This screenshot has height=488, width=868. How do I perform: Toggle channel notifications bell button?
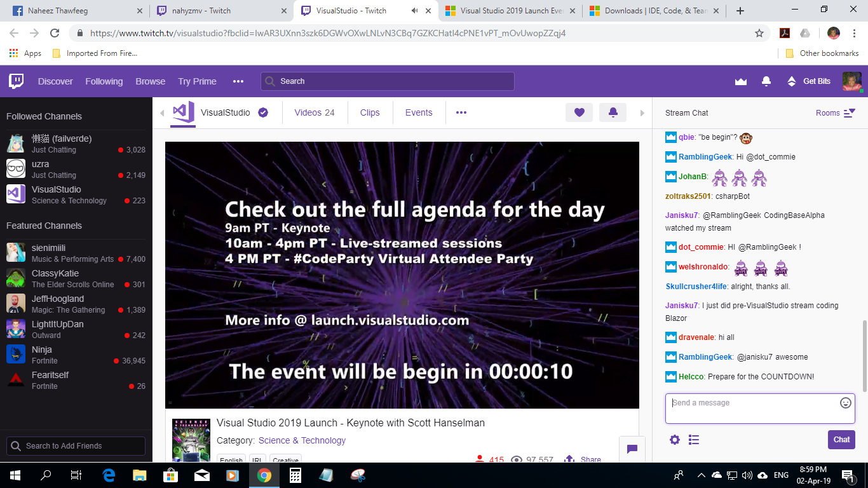click(x=613, y=112)
